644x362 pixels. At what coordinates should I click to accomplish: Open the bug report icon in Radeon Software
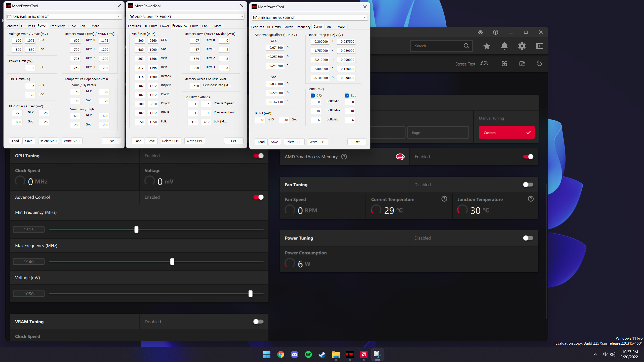pyautogui.click(x=480, y=32)
